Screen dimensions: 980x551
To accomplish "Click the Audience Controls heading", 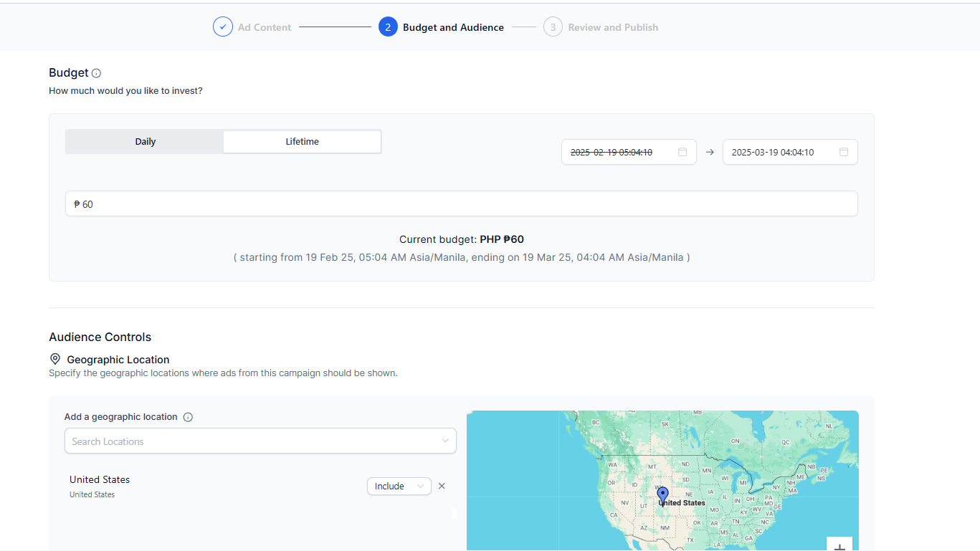I will pos(100,337).
